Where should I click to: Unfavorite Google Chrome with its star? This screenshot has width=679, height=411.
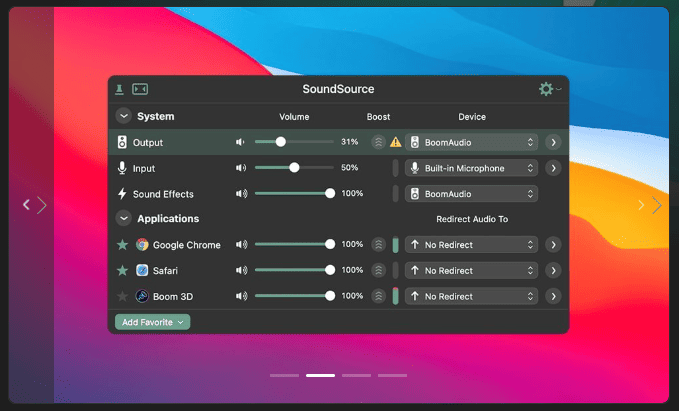point(123,245)
